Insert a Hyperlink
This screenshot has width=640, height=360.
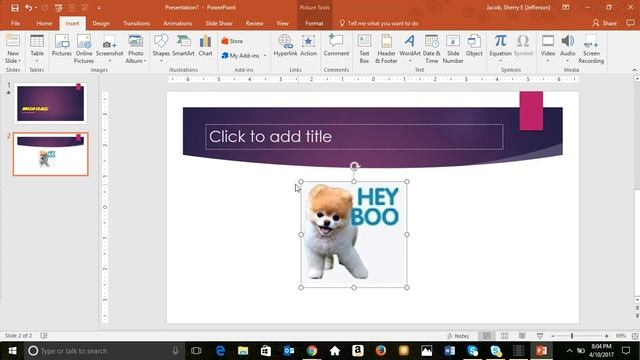(285, 46)
